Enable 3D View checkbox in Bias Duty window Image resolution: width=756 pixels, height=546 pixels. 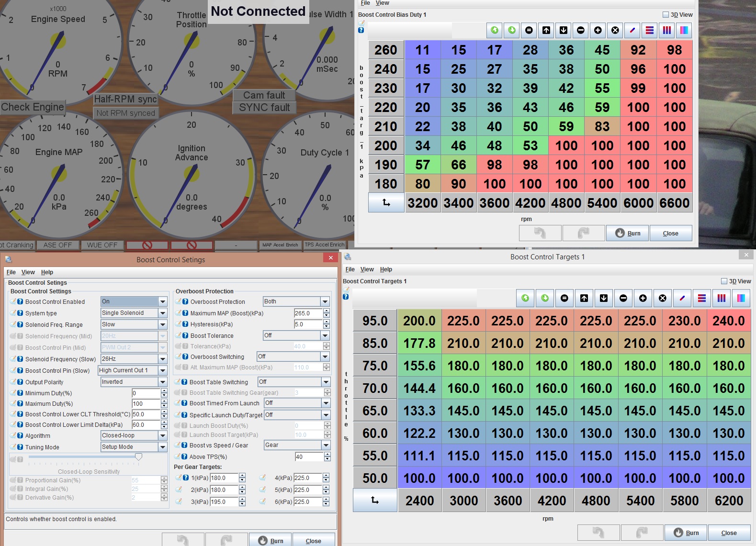pyautogui.click(x=666, y=15)
